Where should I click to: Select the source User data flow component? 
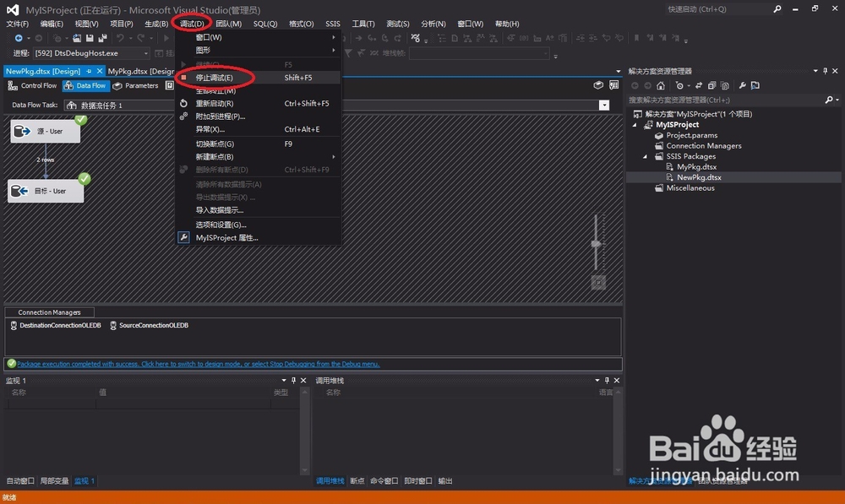[46, 131]
